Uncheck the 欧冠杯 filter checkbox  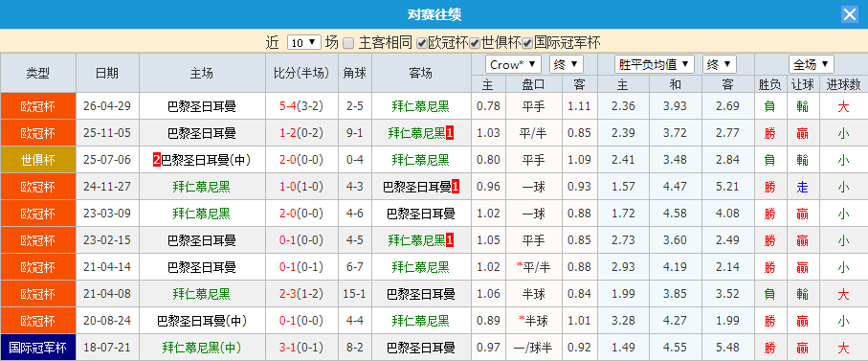422,43
